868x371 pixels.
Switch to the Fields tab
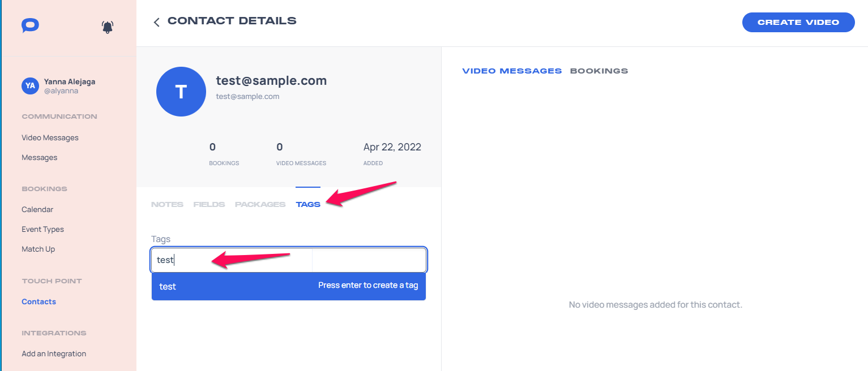[209, 204]
